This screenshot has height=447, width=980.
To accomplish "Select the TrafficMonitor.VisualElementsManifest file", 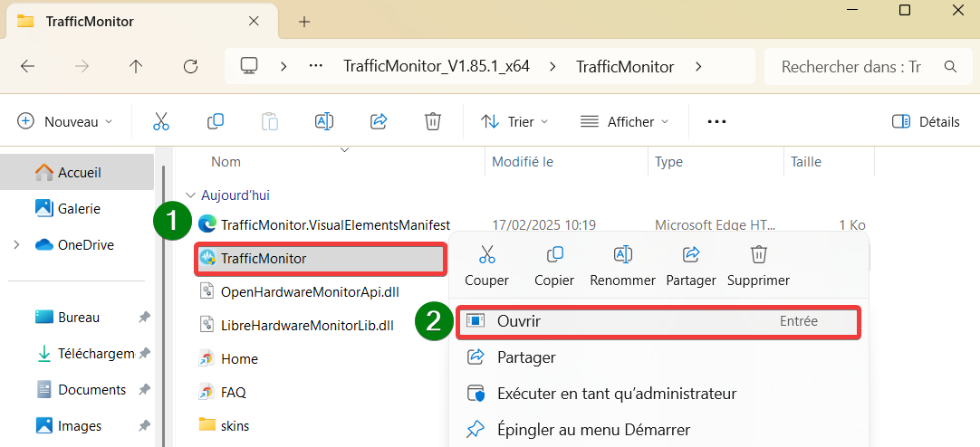I will 324,224.
